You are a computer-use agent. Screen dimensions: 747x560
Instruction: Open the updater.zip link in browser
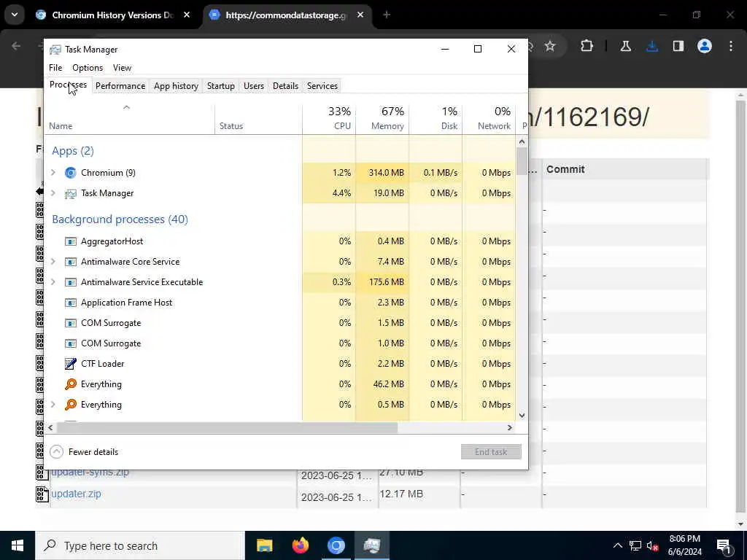pyautogui.click(x=76, y=494)
